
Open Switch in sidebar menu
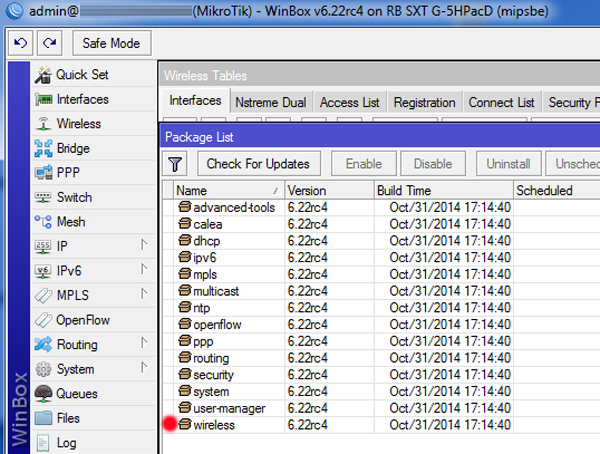[94, 198]
